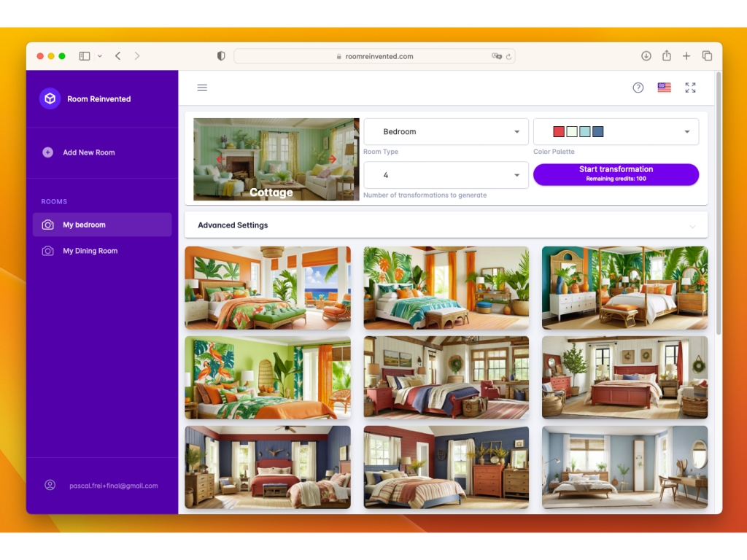Click the Cottage style preview image
The image size is (747, 560).
coord(276,159)
